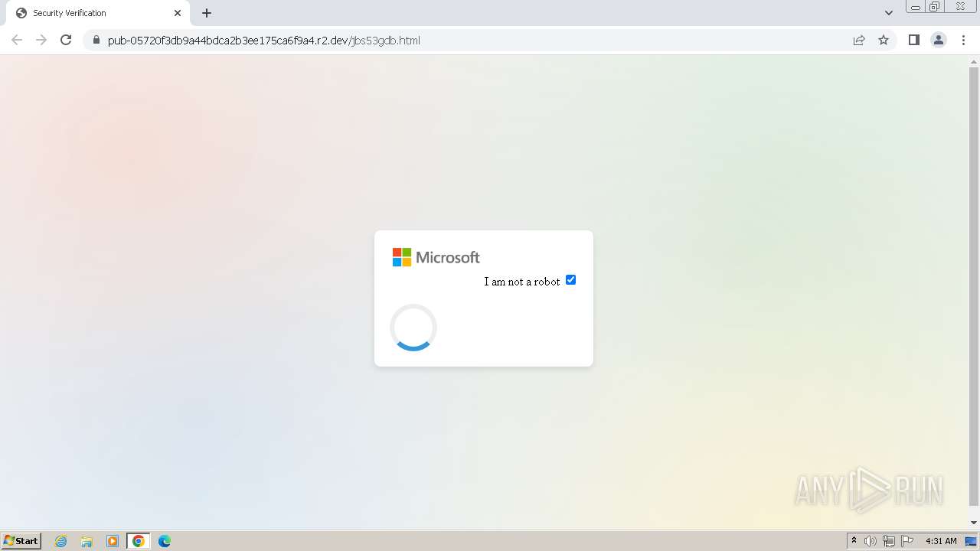Minimize the Chrome window

pos(915,7)
